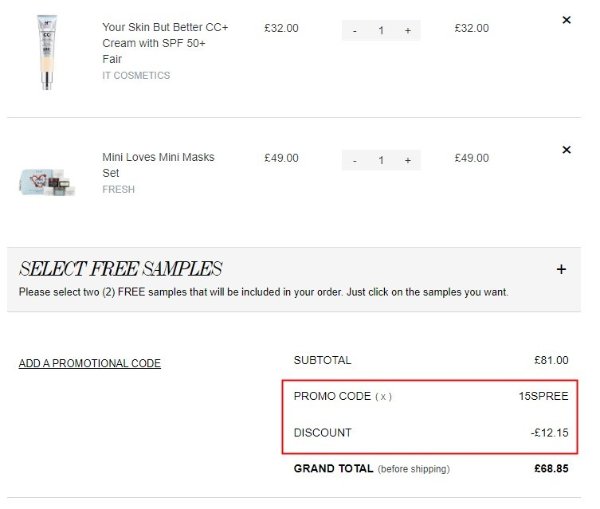Open the Add a Promotional Code link

(90, 363)
